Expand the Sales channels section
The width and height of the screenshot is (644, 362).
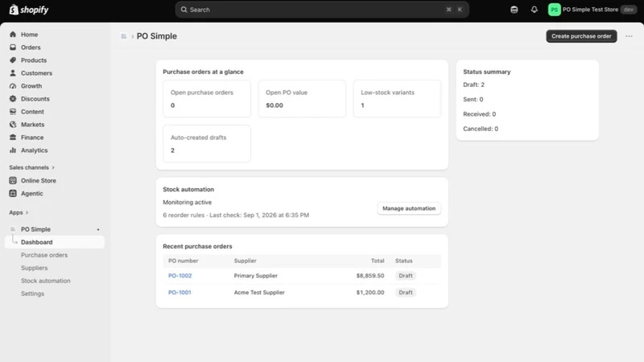tap(31, 167)
